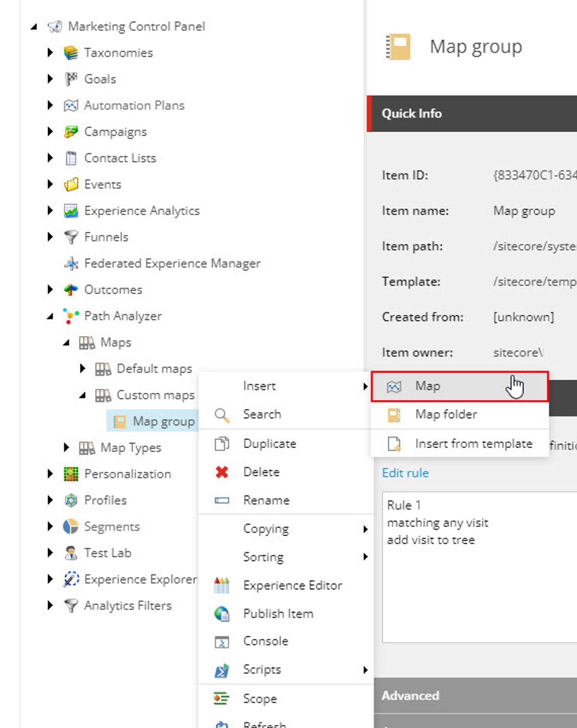Collapse the Maps tree node
Screen dimensions: 577x728
click(66, 343)
